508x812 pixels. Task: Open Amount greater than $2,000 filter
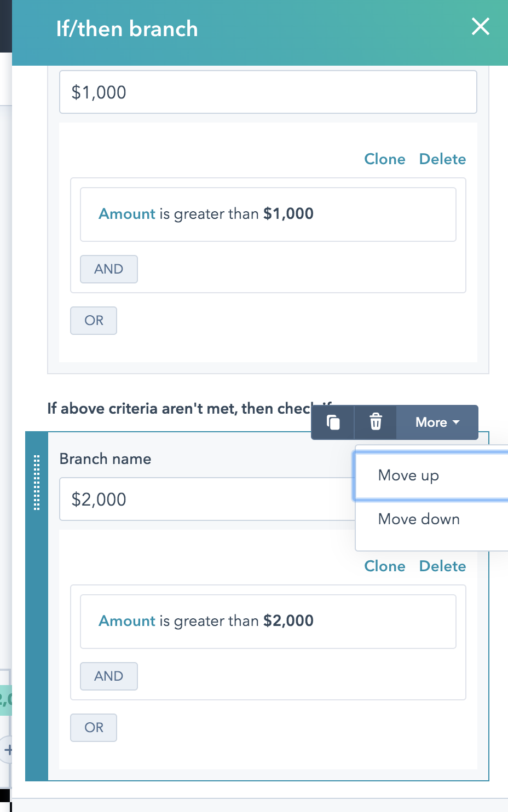268,621
